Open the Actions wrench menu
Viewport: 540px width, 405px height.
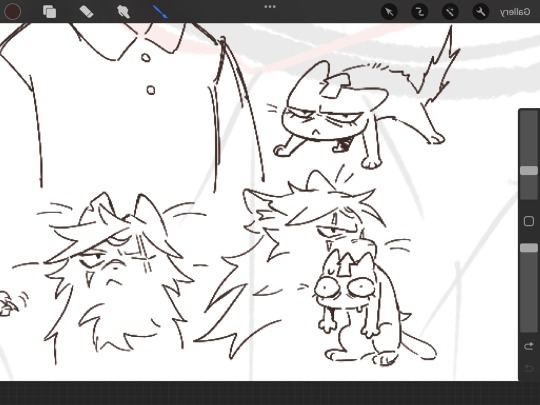pyautogui.click(x=480, y=12)
